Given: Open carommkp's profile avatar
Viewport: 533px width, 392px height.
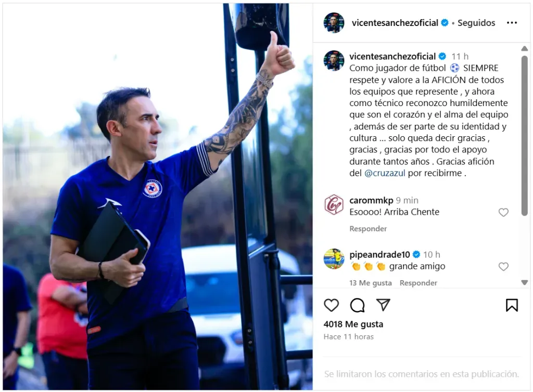Looking at the screenshot, I should (x=334, y=205).
